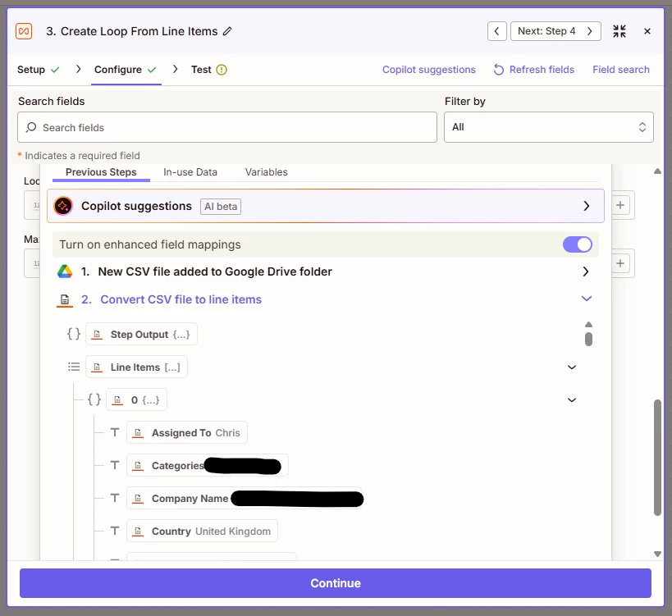672x616 pixels.
Task: Open Field search
Action: click(620, 70)
